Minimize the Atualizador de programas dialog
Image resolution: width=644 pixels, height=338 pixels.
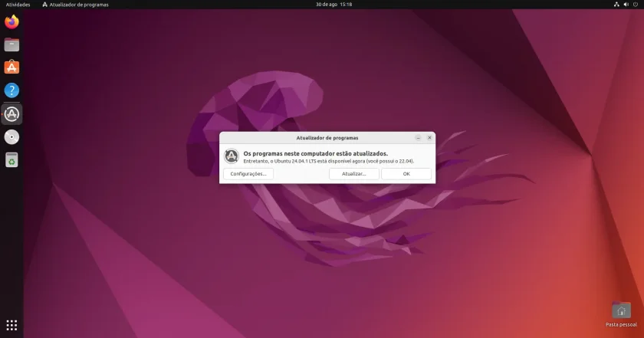point(418,138)
